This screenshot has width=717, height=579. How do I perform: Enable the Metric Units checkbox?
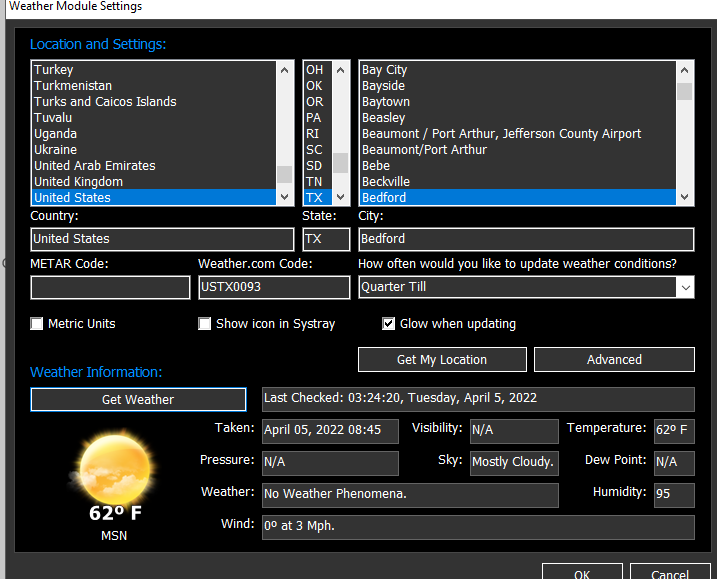[x=37, y=324]
